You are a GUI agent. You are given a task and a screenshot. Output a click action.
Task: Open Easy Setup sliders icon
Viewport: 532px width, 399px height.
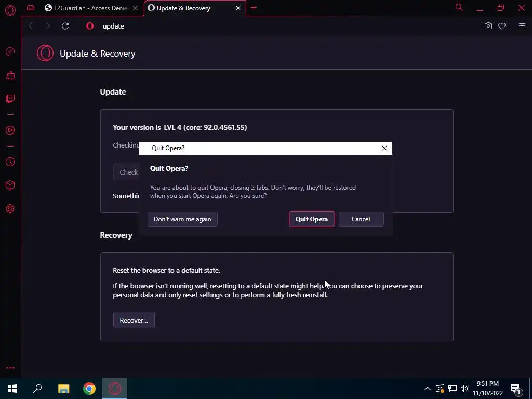click(x=522, y=26)
